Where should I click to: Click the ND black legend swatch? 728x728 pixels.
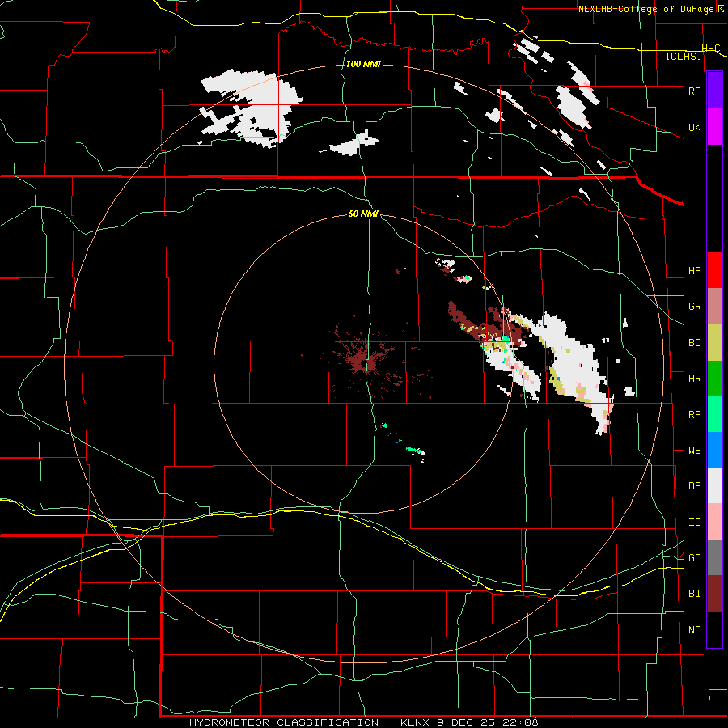(x=714, y=629)
